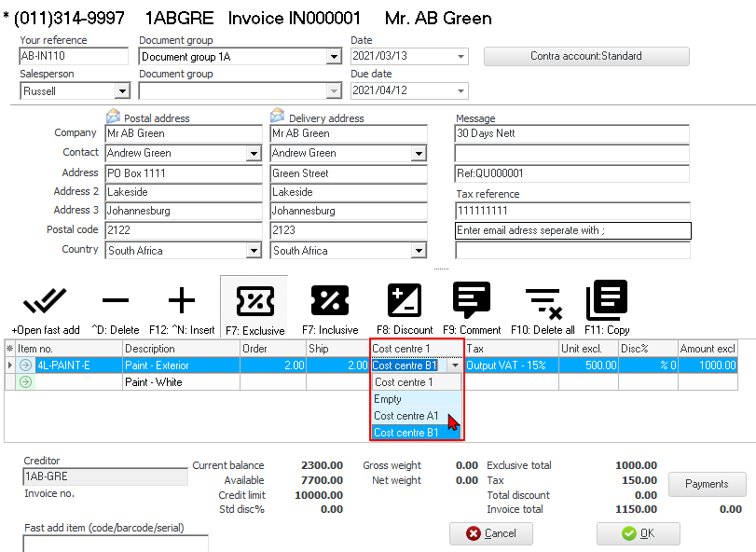
Task: Click the F11 Copy icon
Action: [x=606, y=301]
